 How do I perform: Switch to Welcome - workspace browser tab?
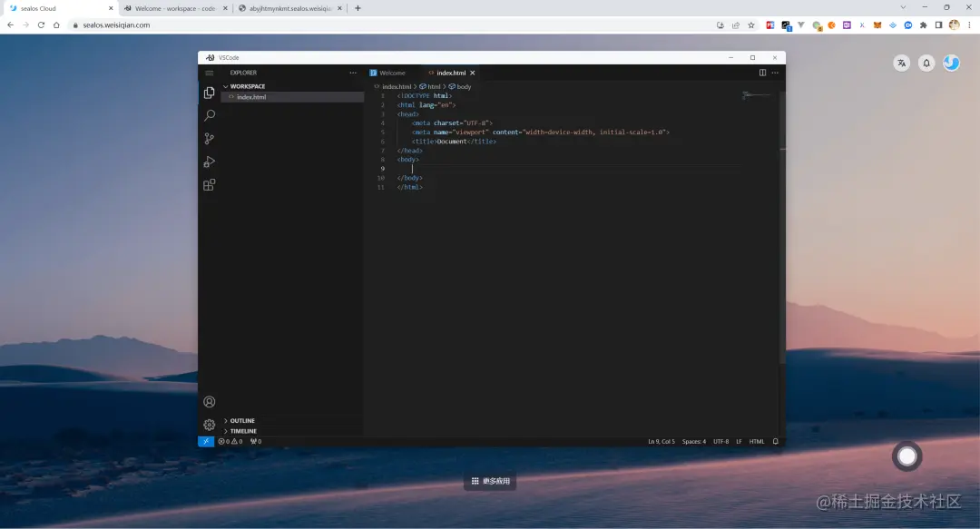pyautogui.click(x=174, y=8)
